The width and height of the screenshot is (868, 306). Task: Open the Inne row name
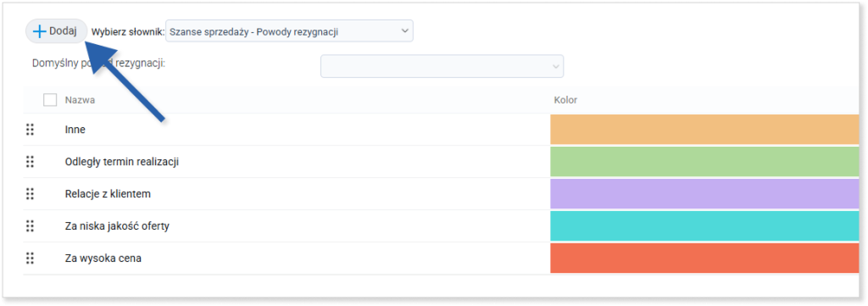coord(75,130)
